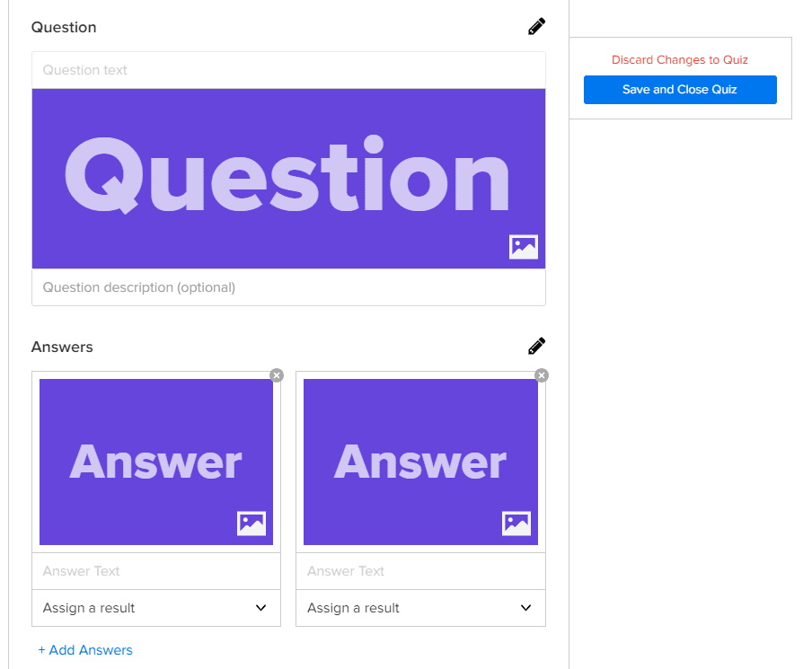Open image picker on second Answer card
Image resolution: width=812 pixels, height=669 pixels.
(x=516, y=524)
